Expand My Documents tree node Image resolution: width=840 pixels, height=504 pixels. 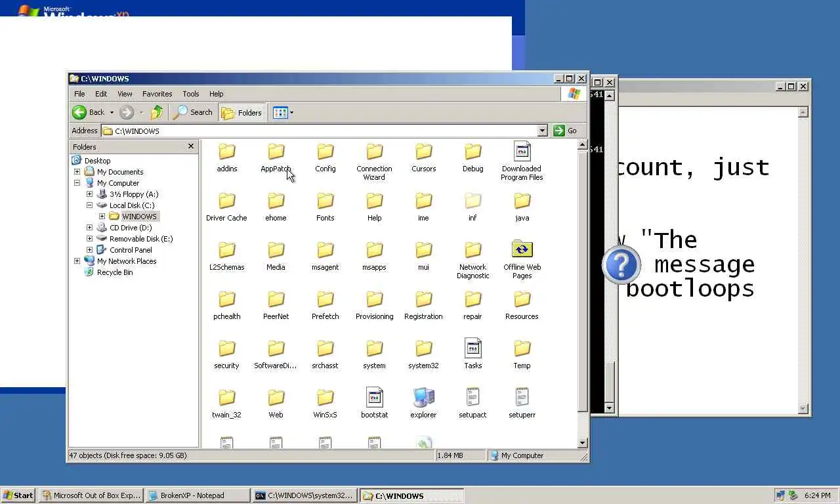pyautogui.click(x=77, y=172)
